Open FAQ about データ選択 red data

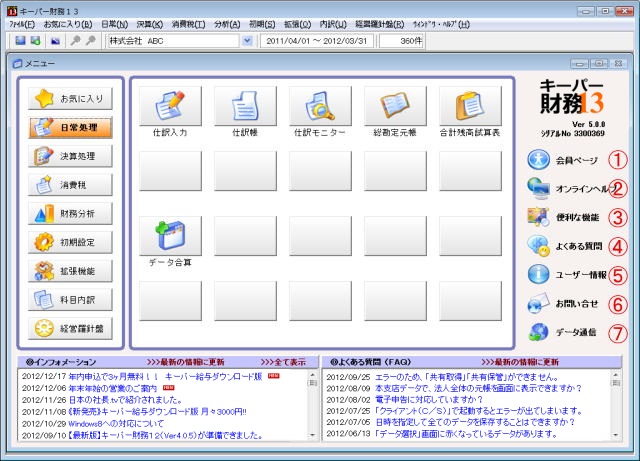[x=466, y=433]
